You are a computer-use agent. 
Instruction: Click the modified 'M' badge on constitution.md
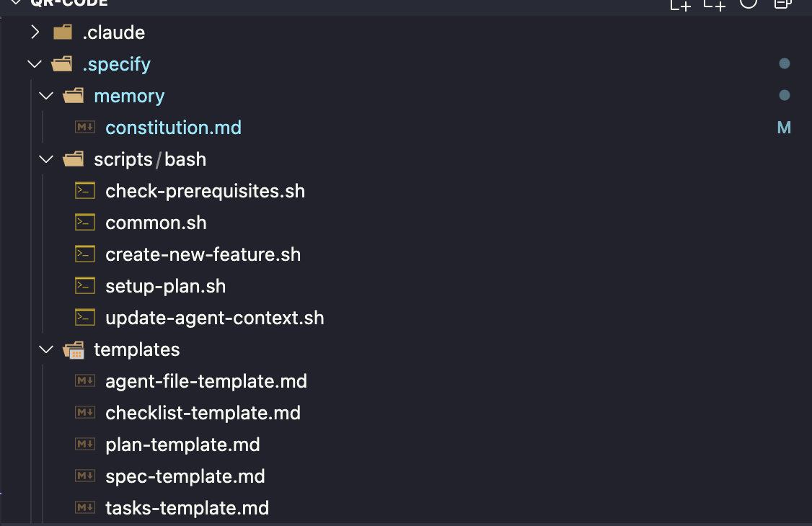[784, 128]
